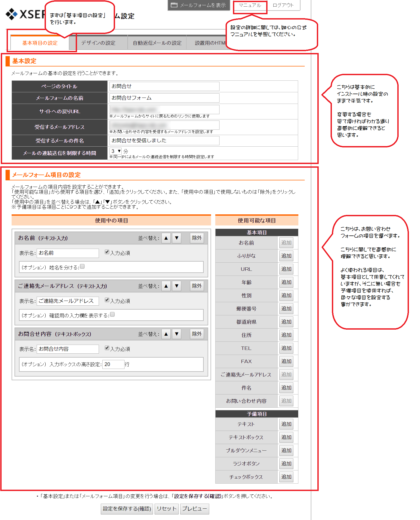Click the 受信するメールアドレス input field
The width and height of the screenshot is (420, 520).
click(164, 125)
